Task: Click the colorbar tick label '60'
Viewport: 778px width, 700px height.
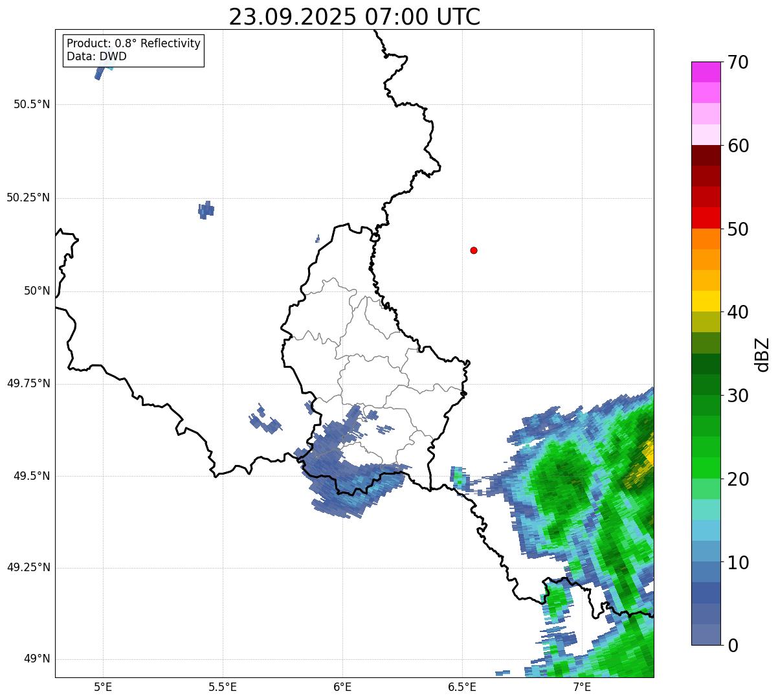Action: 738,146
